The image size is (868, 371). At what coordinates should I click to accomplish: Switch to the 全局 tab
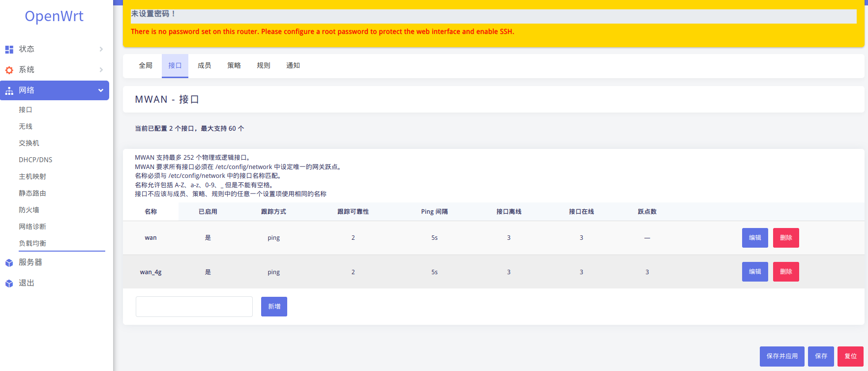[x=146, y=65]
